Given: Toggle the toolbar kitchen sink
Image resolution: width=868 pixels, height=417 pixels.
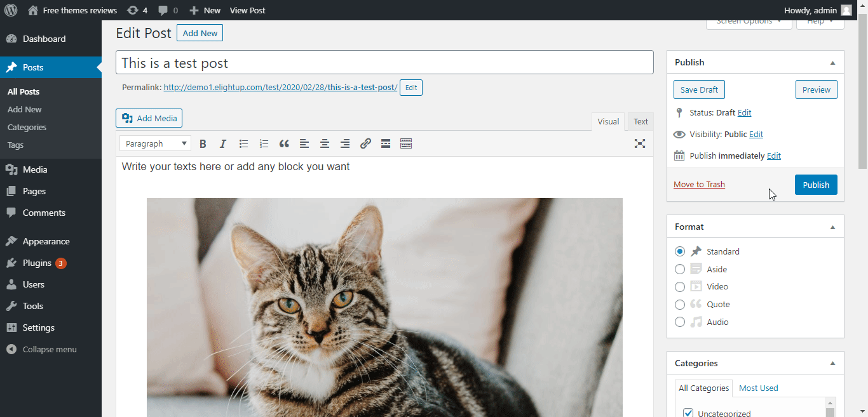Looking at the screenshot, I should (x=406, y=143).
